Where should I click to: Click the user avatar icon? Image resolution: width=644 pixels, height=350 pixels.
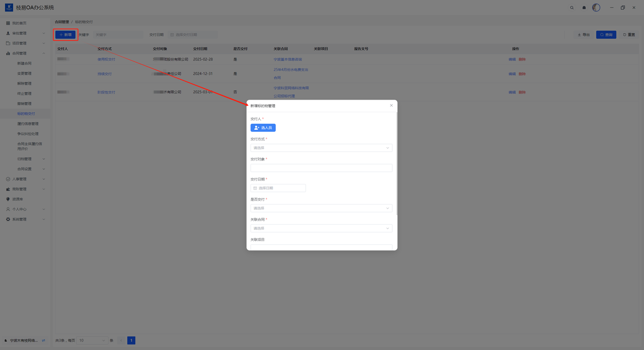click(x=596, y=8)
